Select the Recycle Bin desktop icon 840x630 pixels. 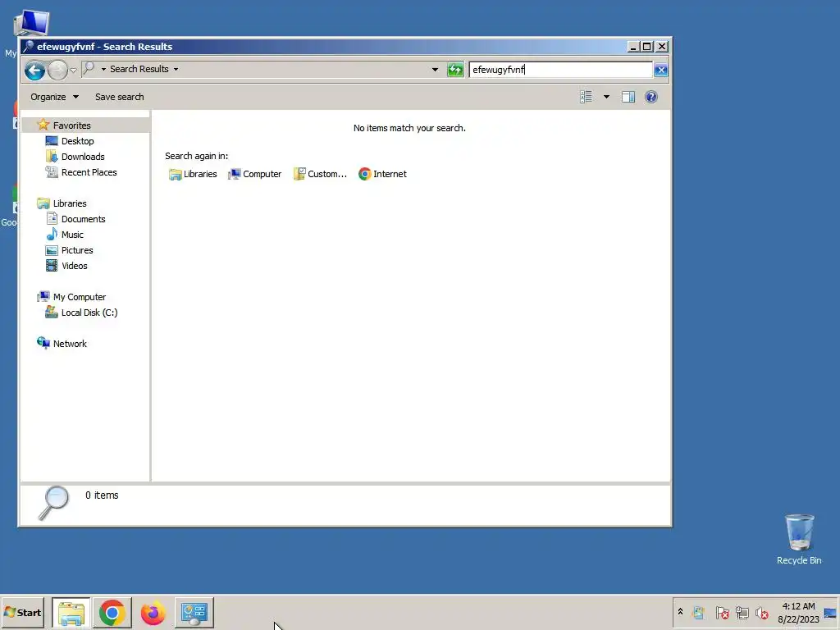click(x=799, y=540)
